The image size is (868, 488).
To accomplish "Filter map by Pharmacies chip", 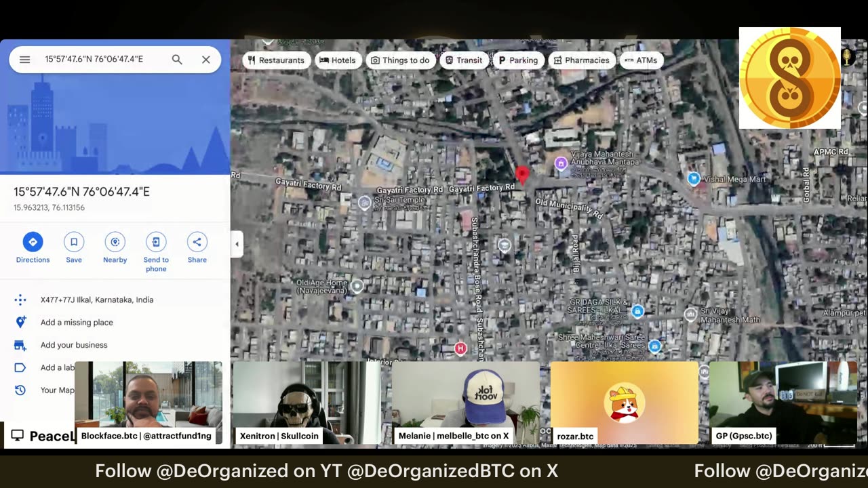I will [582, 60].
